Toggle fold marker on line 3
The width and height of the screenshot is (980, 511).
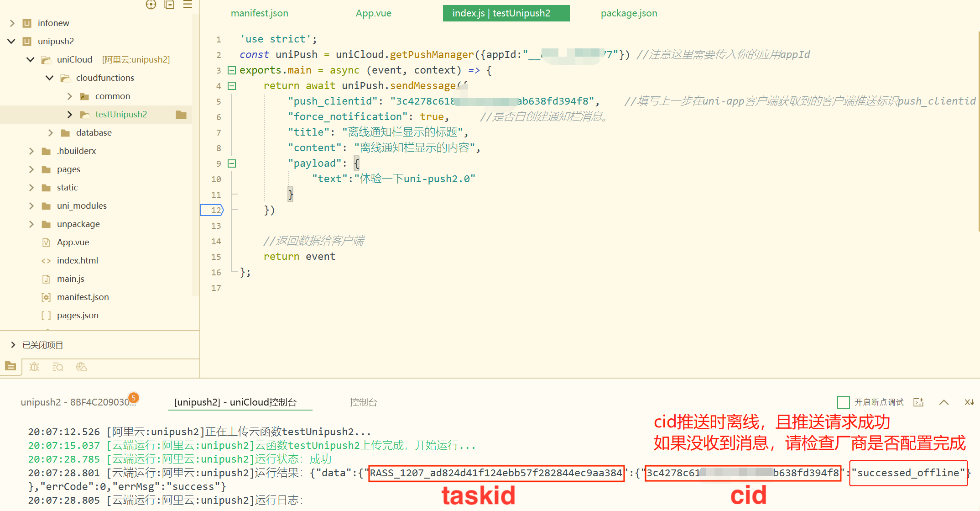(232, 70)
